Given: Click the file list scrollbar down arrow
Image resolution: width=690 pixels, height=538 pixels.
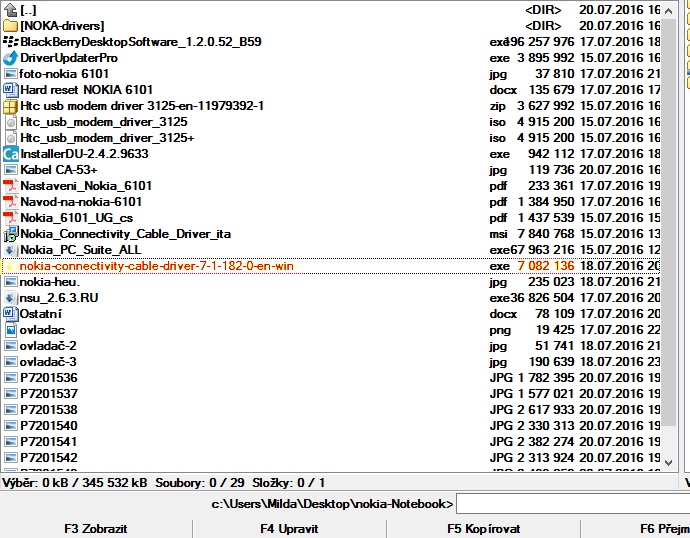Looking at the screenshot, I should point(669,463).
